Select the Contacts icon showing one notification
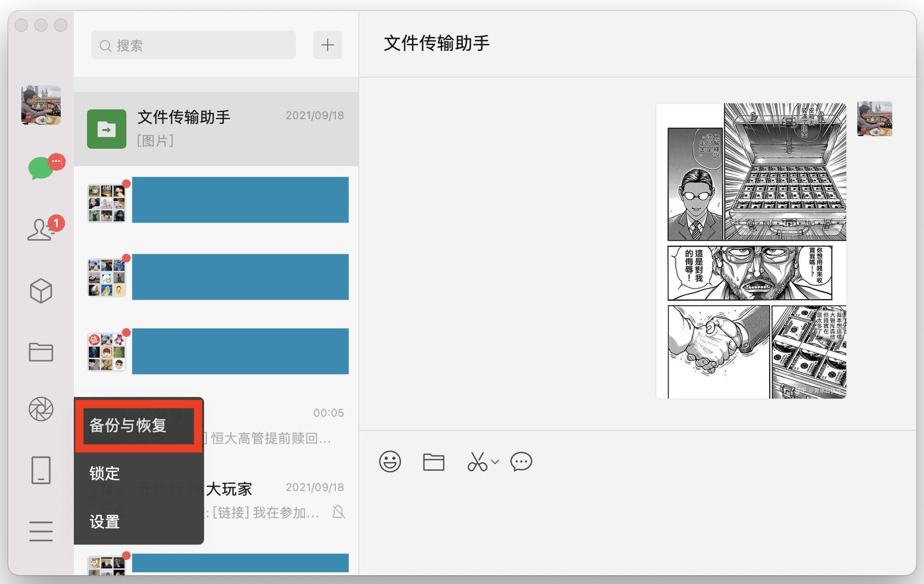The width and height of the screenshot is (924, 584). click(x=41, y=230)
